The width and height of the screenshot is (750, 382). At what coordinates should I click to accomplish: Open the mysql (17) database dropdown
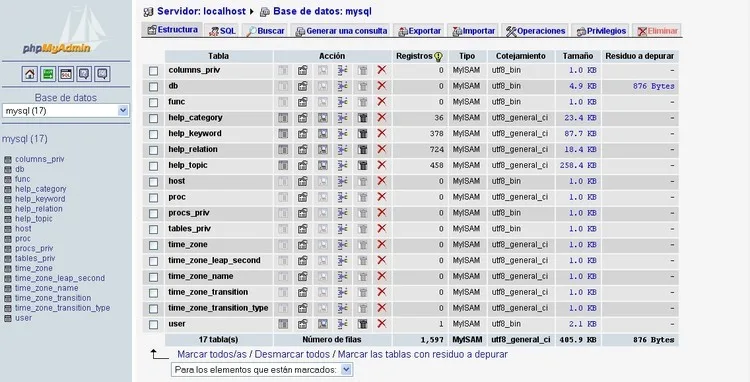tap(66, 110)
